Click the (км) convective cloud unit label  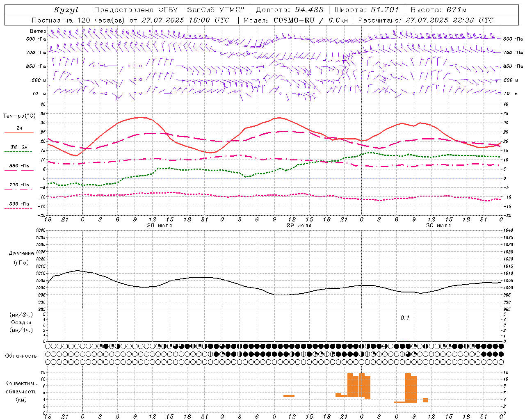[x=21, y=399]
